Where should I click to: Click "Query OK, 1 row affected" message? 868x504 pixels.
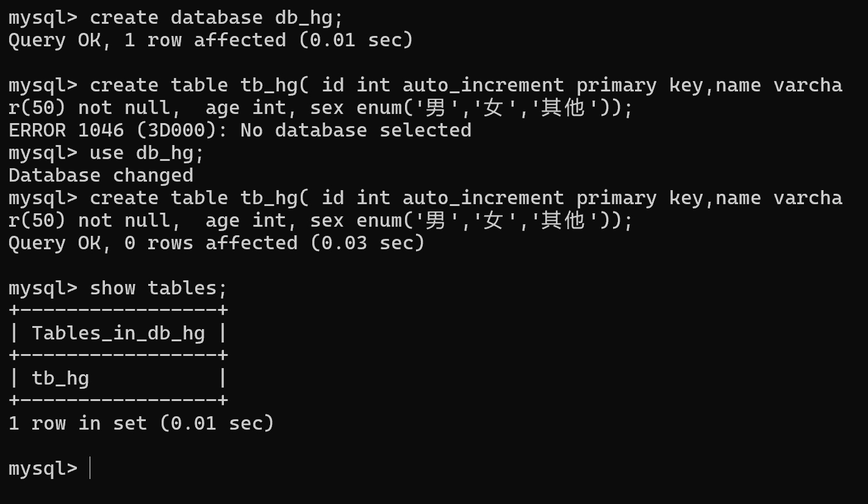click(146, 40)
